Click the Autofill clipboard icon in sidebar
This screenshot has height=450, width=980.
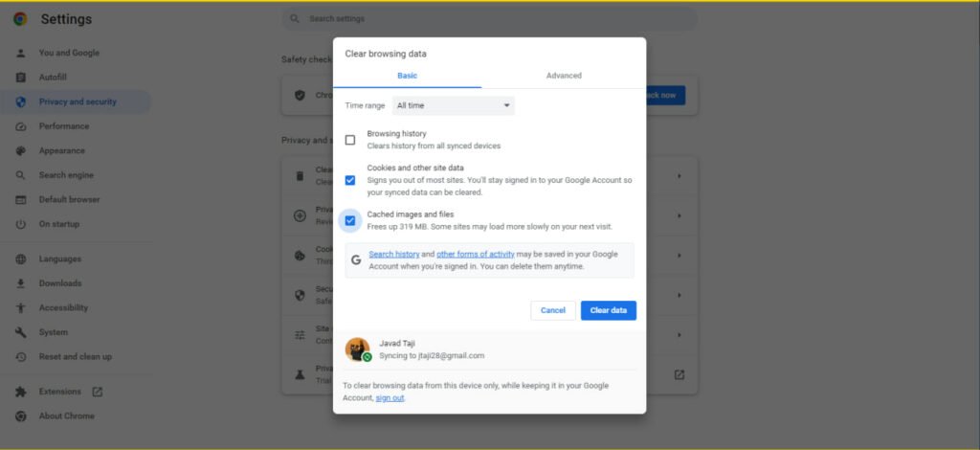(20, 78)
